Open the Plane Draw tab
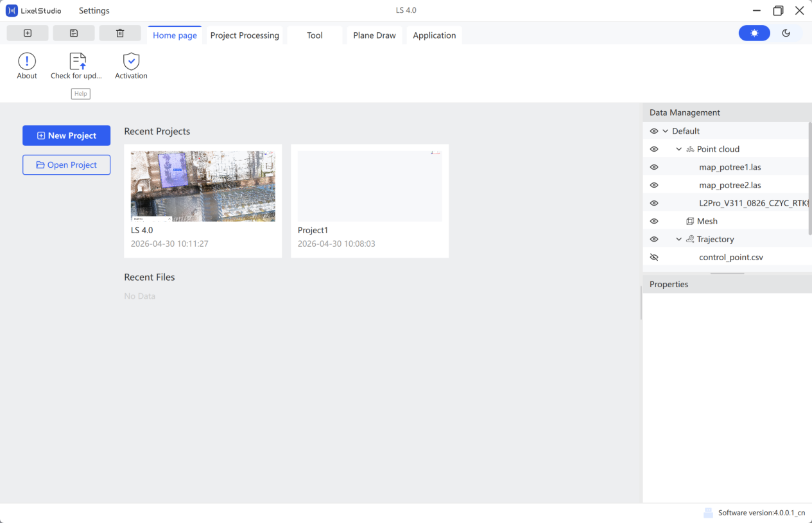812x523 pixels. coord(375,35)
